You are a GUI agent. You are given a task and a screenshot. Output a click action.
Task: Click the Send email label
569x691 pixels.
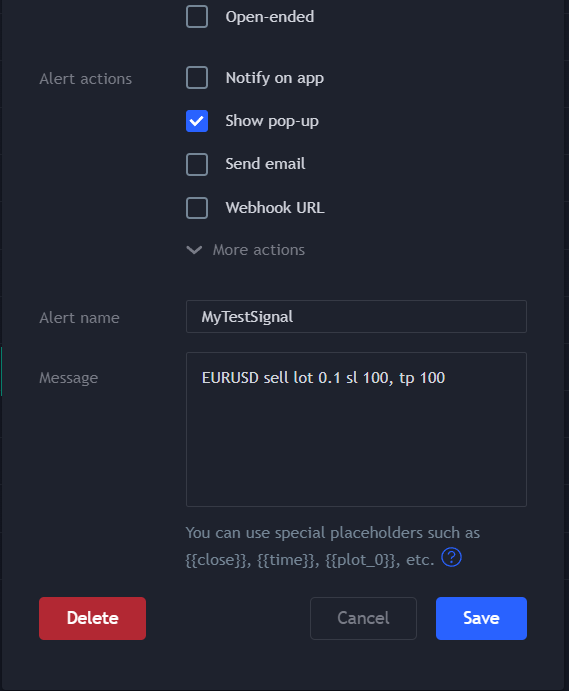coord(265,164)
